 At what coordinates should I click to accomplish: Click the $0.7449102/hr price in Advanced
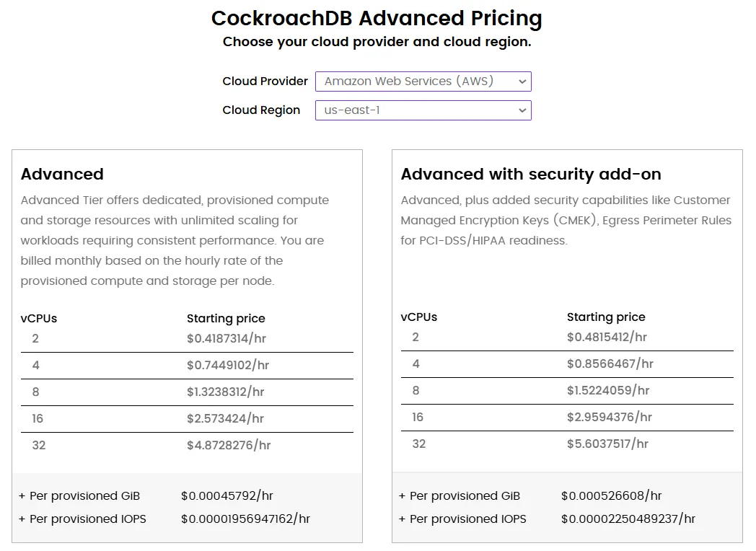click(227, 366)
